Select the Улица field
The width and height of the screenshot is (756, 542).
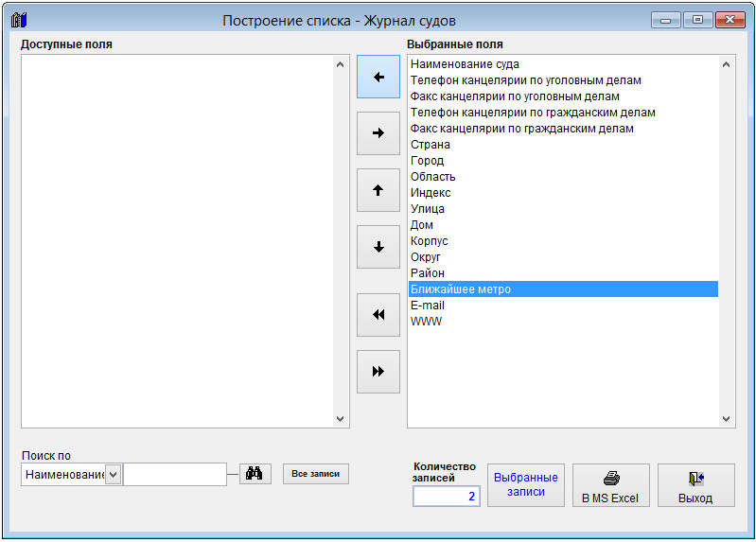563,209
